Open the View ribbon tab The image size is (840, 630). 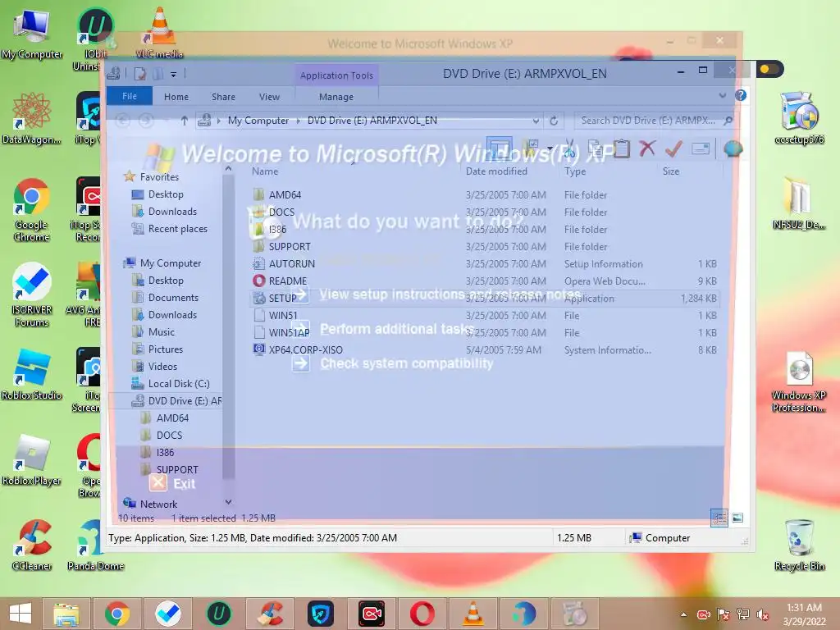pos(269,97)
